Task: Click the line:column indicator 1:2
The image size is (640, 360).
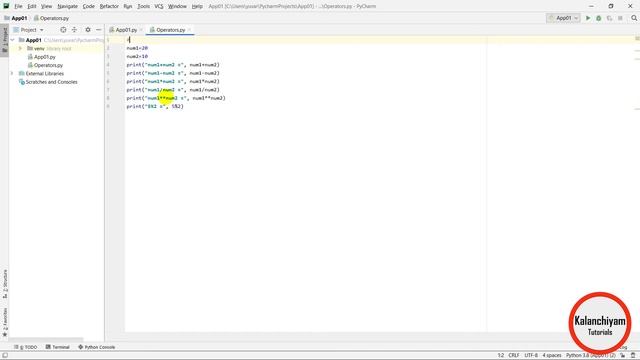Action: coord(500,356)
